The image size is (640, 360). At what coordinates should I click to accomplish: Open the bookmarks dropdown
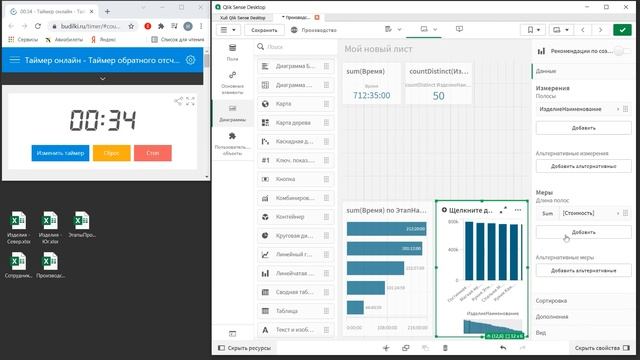(x=533, y=30)
